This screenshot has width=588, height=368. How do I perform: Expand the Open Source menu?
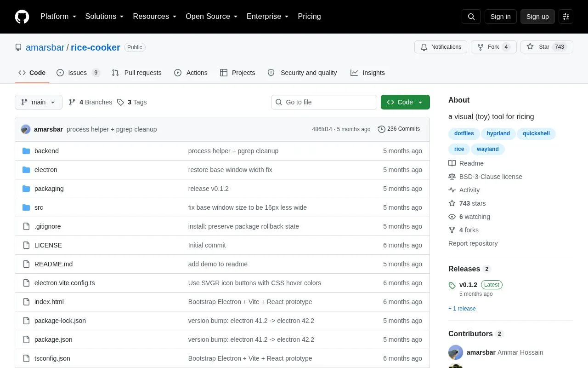tap(212, 17)
